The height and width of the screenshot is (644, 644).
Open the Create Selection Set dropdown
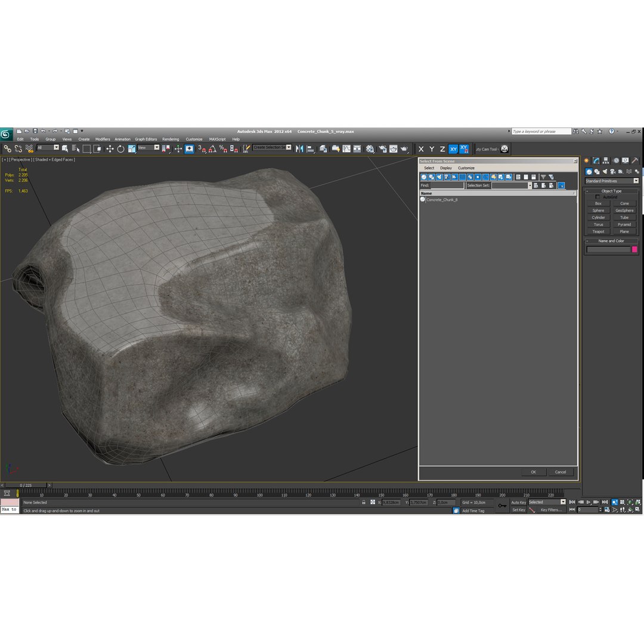click(272, 147)
